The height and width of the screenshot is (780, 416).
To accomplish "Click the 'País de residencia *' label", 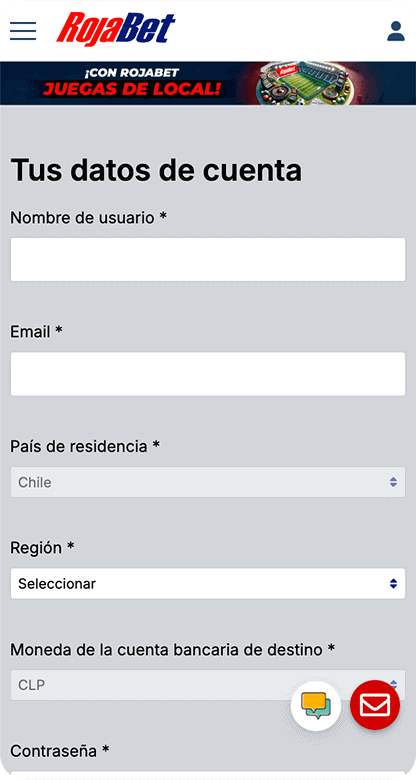I will (x=85, y=446).
